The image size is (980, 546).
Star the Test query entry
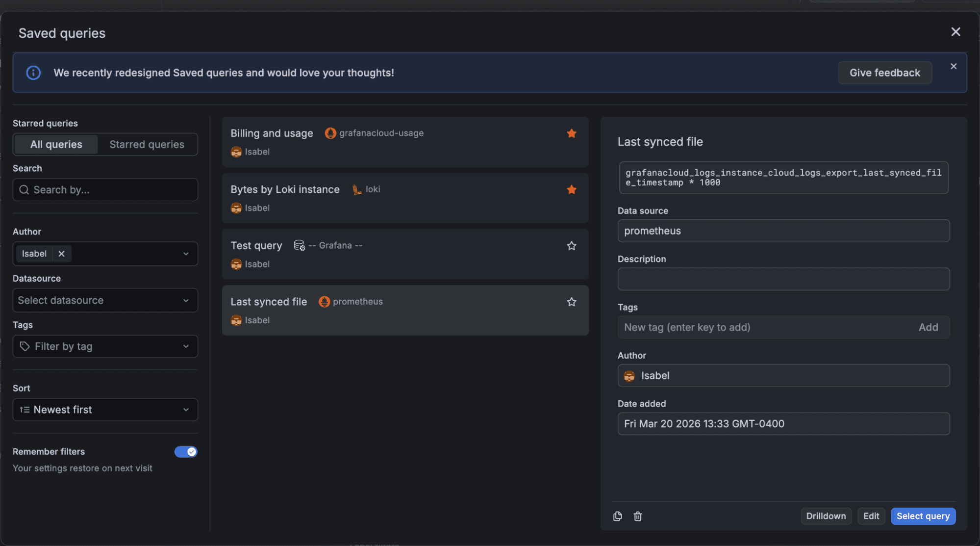pyautogui.click(x=571, y=245)
